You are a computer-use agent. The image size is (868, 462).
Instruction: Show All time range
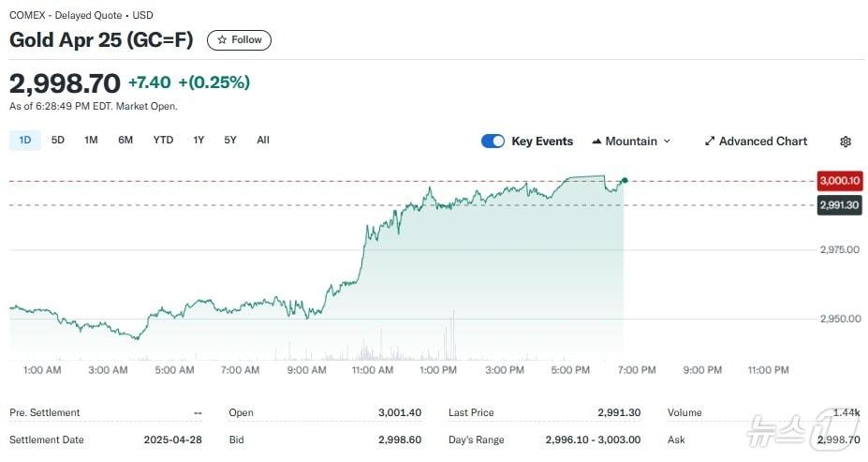[x=263, y=141]
